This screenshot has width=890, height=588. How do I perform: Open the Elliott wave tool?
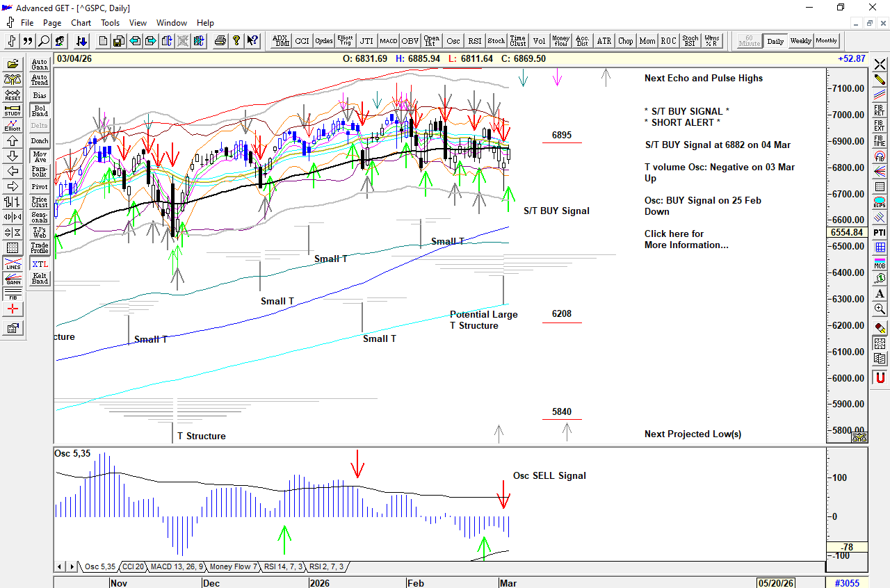pos(13,124)
